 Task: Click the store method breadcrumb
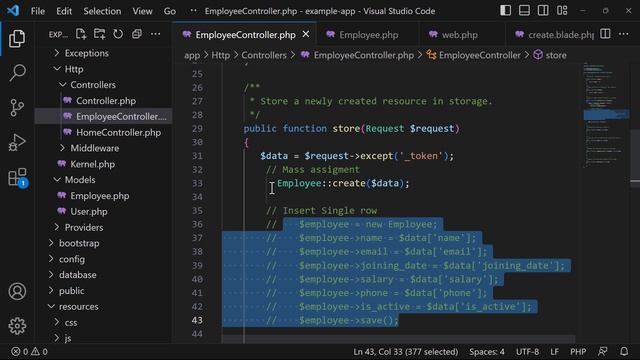click(550, 55)
